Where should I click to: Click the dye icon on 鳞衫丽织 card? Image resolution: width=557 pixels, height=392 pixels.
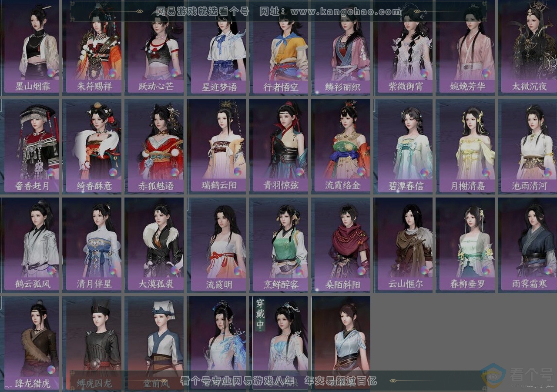tap(361, 73)
